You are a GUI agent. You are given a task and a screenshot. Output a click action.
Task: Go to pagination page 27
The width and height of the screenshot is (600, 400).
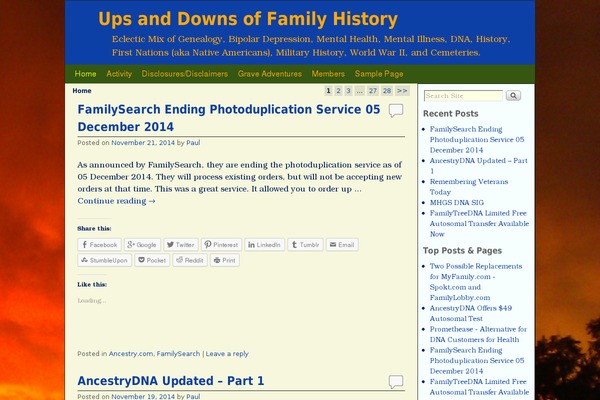[373, 91]
